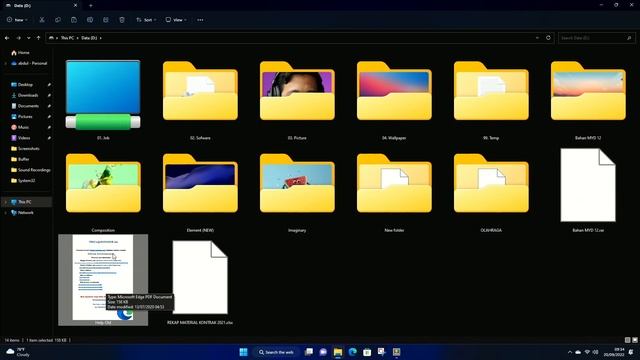
Task: Select the Bahan MVD 12.rar file
Action: tap(588, 185)
